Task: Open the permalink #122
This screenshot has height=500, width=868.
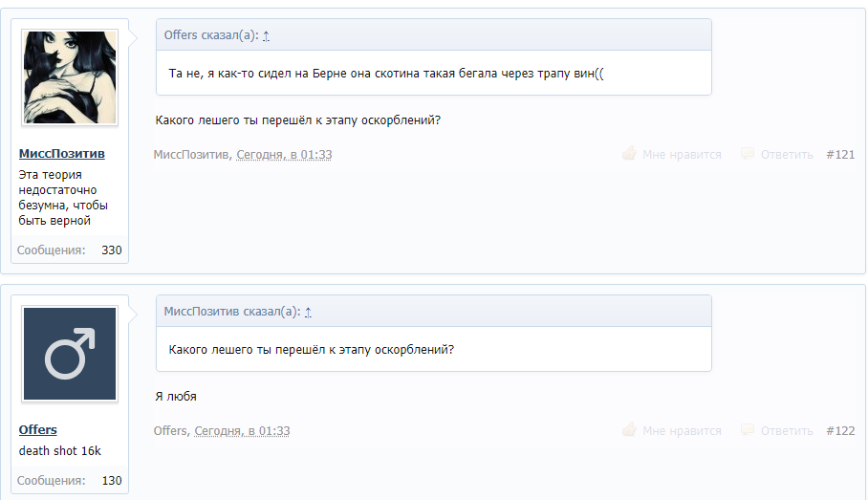Action: (x=839, y=431)
